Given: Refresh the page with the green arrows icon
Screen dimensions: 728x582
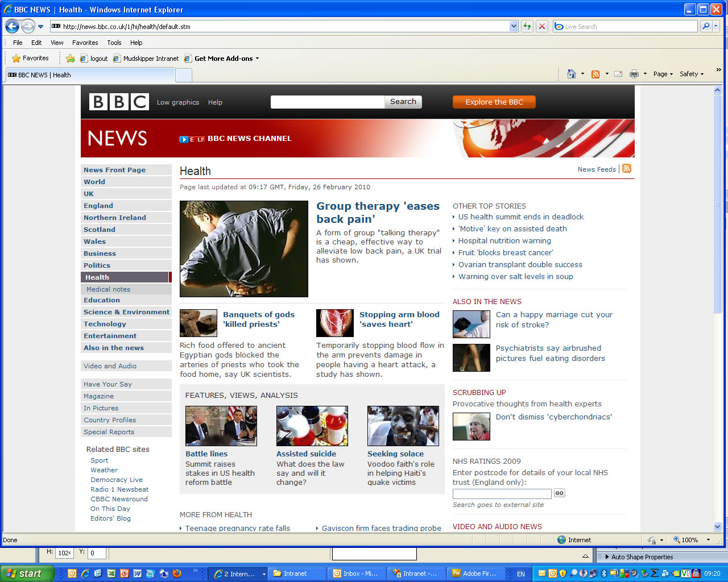Looking at the screenshot, I should tap(527, 26).
